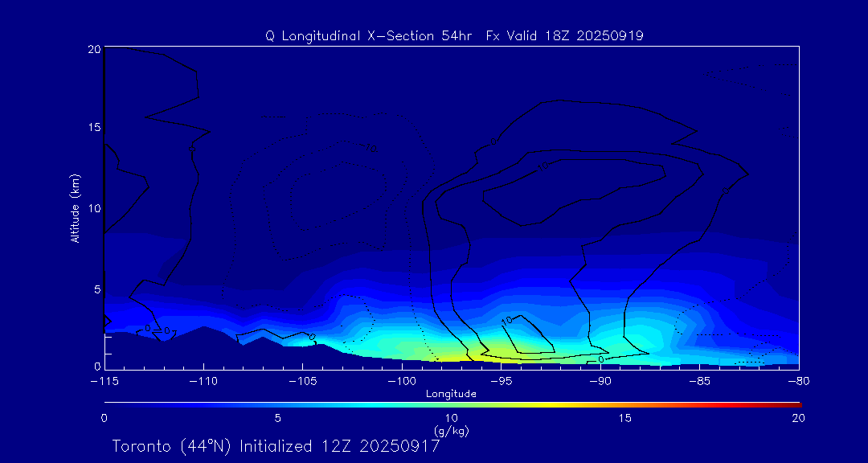The image size is (868, 463).
Task: Click the 5 label under the color bar
Action: coord(278,418)
